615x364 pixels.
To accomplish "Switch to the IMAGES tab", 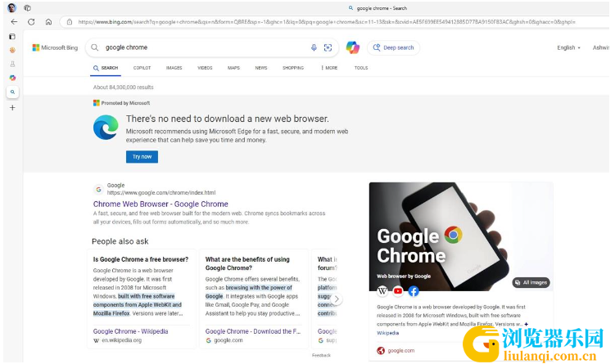I will 174,68.
